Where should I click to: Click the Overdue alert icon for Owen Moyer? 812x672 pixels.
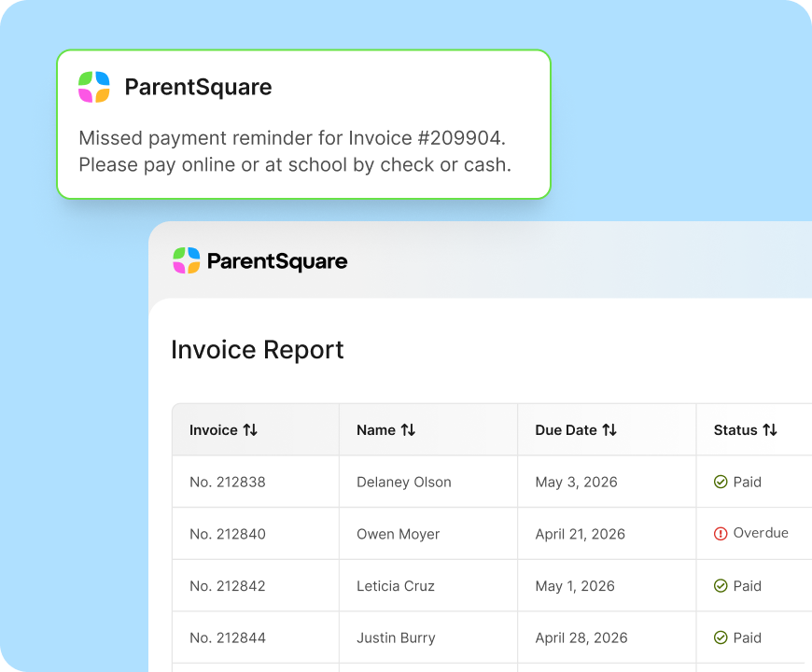point(721,533)
